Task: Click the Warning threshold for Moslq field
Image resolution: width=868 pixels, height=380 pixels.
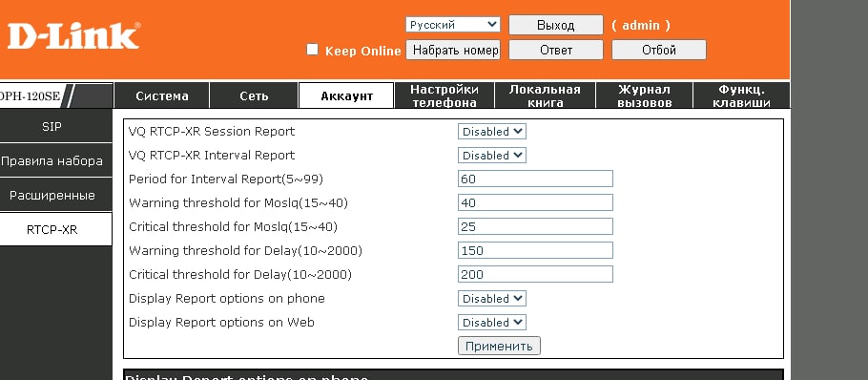Action: pos(535,202)
